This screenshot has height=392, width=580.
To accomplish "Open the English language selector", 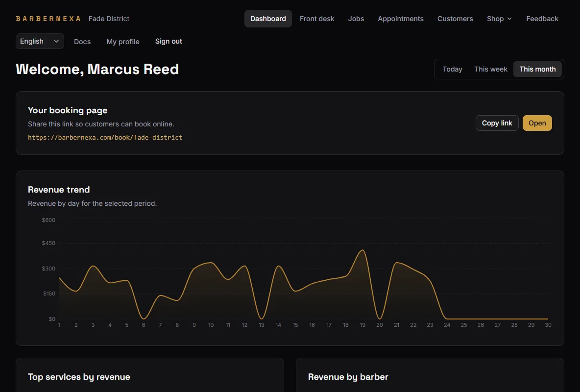I will [x=40, y=41].
